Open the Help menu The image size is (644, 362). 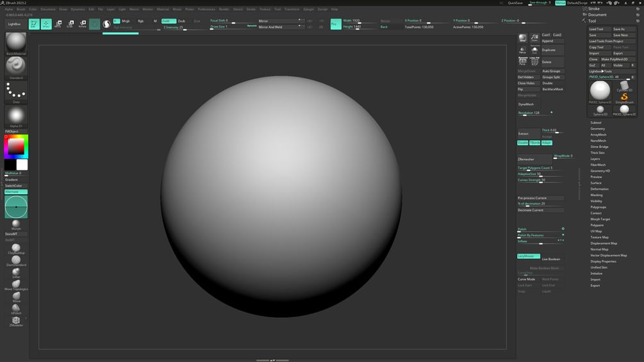[x=334, y=9]
